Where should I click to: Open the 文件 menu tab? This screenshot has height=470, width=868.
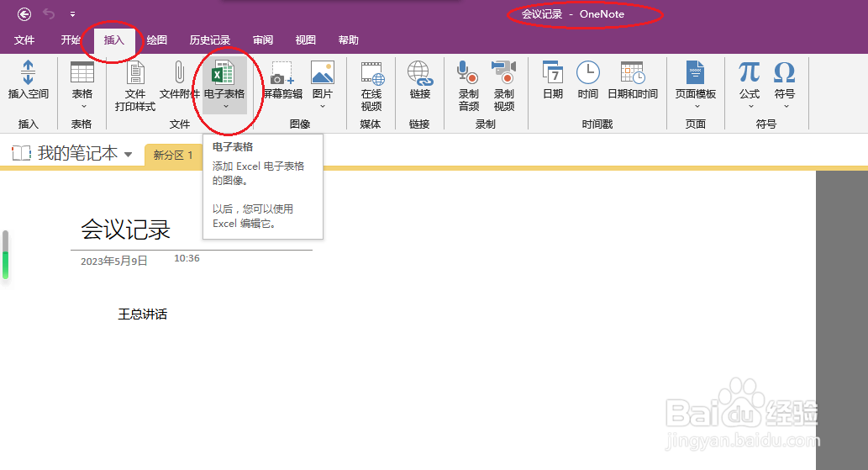tap(24, 40)
